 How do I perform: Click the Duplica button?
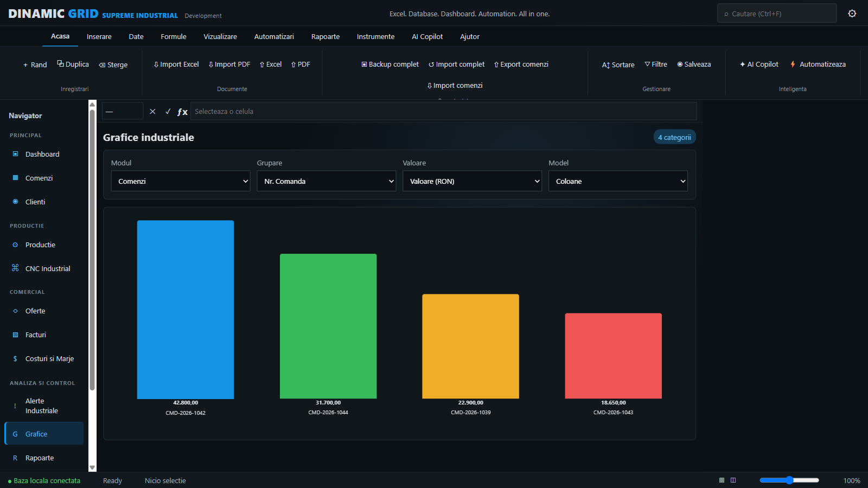point(73,64)
